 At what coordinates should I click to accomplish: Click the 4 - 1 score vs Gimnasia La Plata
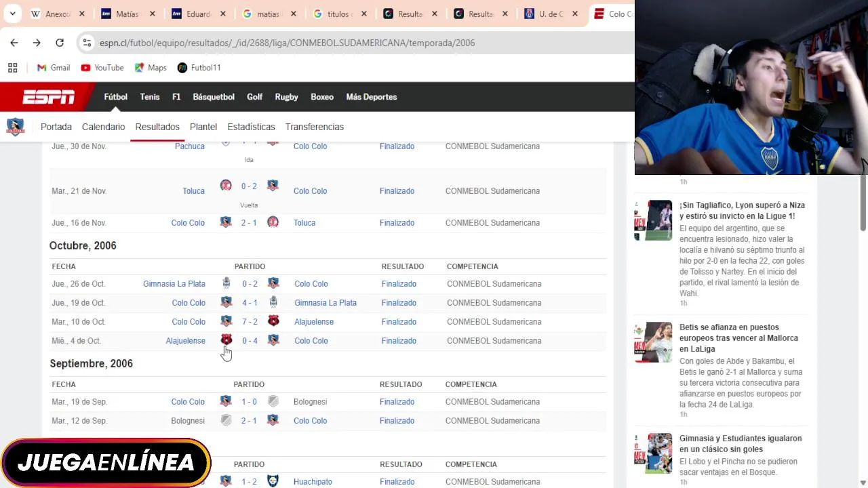pyautogui.click(x=250, y=303)
